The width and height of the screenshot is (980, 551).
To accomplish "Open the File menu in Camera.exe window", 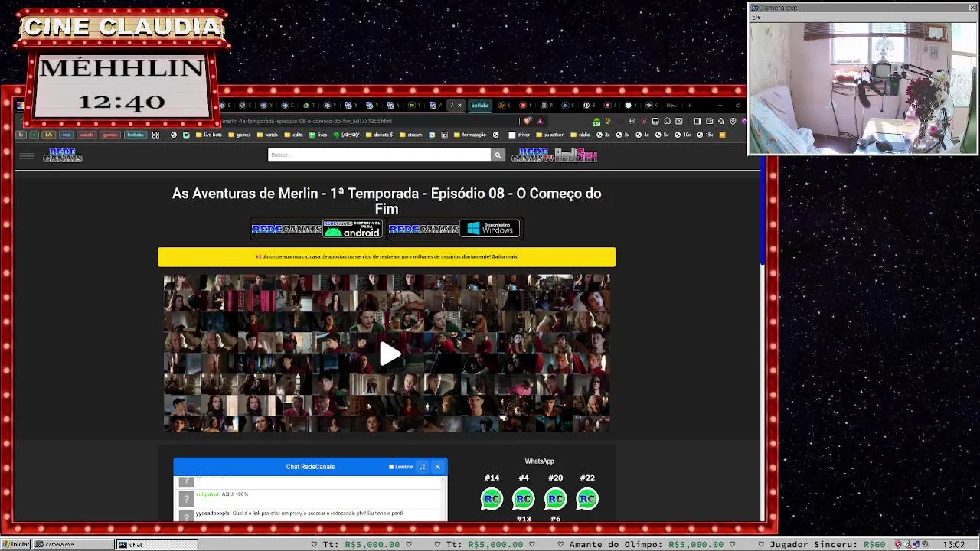I will point(756,17).
